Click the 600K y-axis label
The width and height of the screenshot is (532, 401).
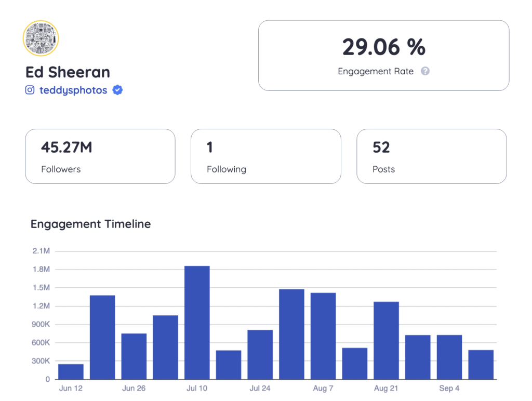coord(41,342)
